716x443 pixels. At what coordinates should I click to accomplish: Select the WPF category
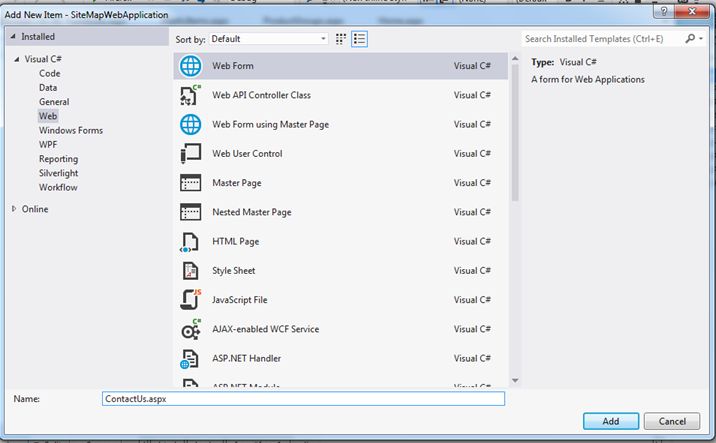[x=48, y=144]
